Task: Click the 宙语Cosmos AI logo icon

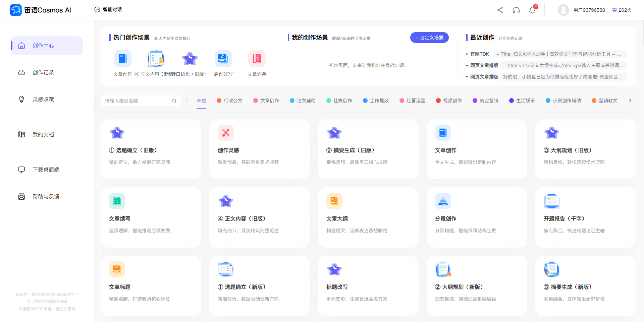Action: [x=16, y=10]
